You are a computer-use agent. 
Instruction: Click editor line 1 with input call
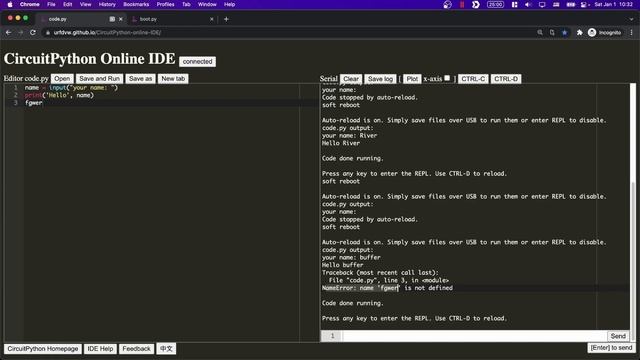71,88
